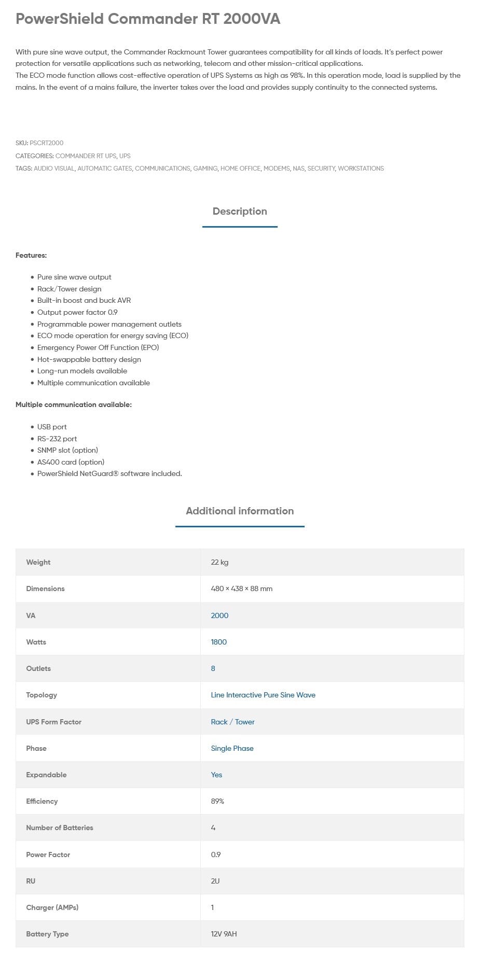Select the SECURITY tag
This screenshot has width=480, height=980.
pos(321,169)
